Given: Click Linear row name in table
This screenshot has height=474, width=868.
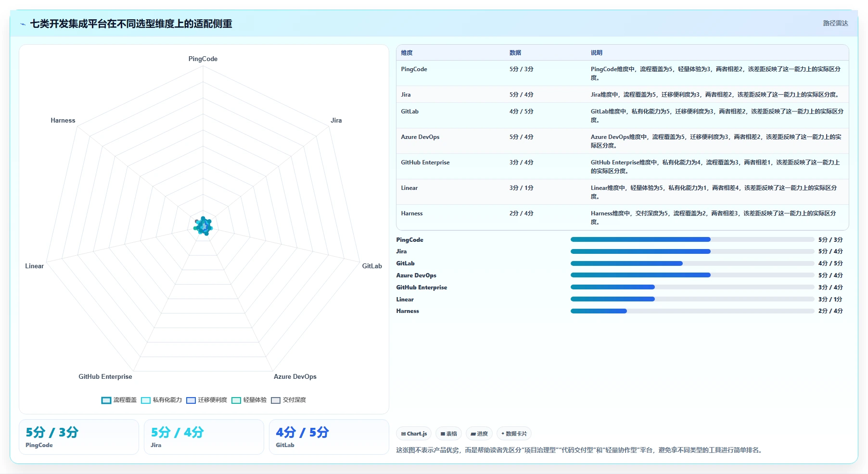Looking at the screenshot, I should pyautogui.click(x=409, y=188).
